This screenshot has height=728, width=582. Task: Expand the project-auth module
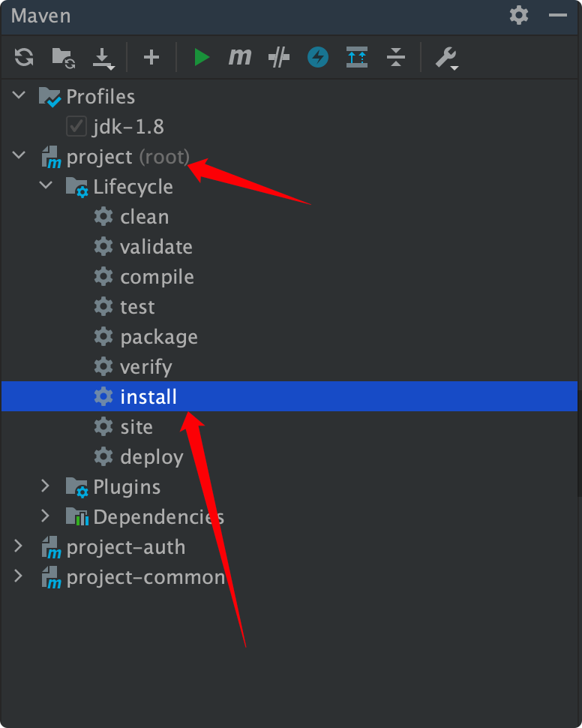pos(19,546)
